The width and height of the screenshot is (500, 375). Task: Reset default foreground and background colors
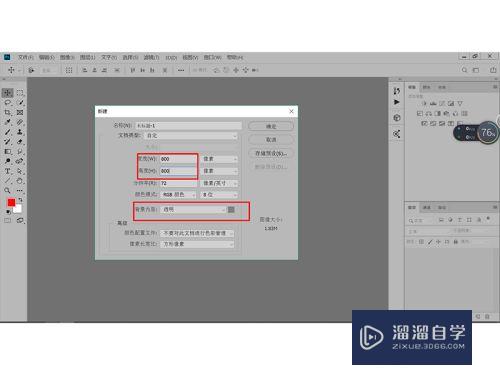click(x=8, y=212)
